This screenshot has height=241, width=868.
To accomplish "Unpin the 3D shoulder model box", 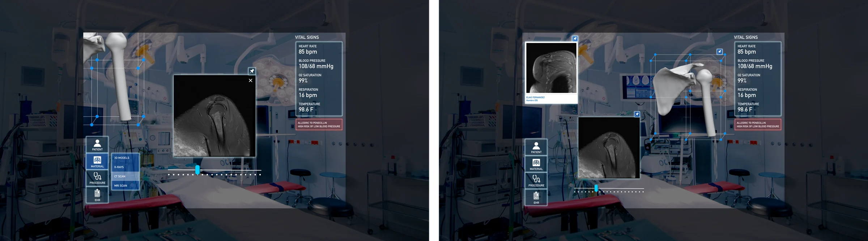I will [720, 52].
